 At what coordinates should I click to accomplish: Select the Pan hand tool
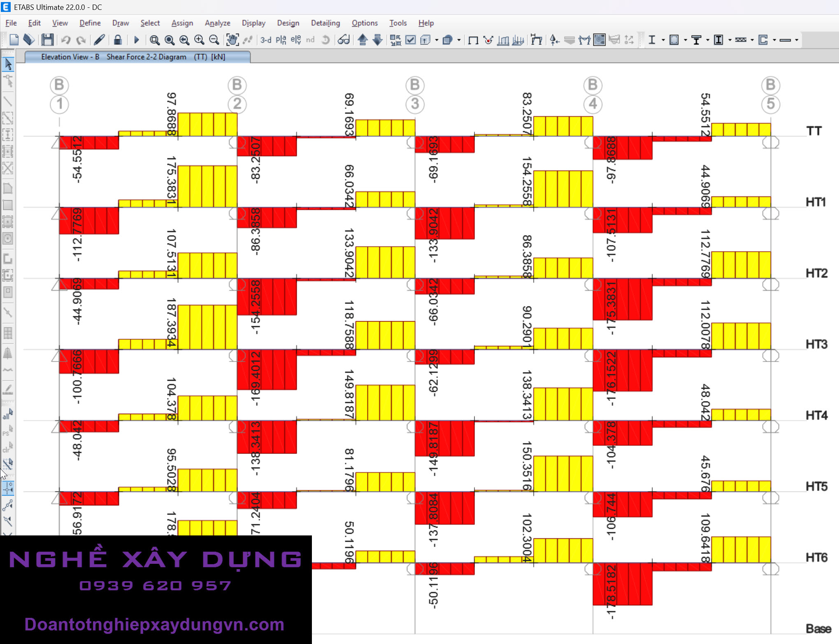coord(232,40)
